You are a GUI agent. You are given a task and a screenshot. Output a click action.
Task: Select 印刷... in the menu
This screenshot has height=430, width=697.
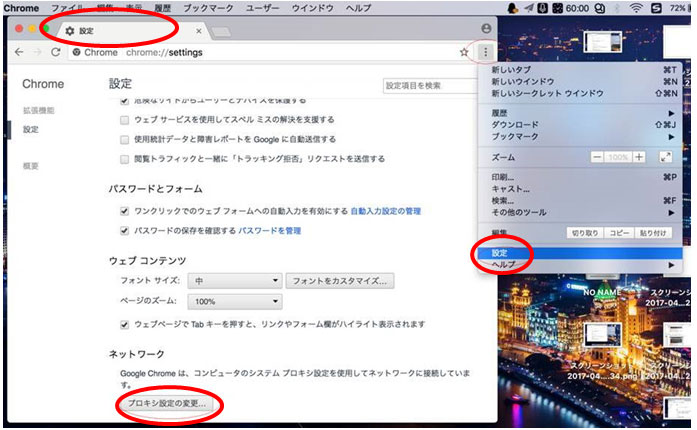(580, 177)
